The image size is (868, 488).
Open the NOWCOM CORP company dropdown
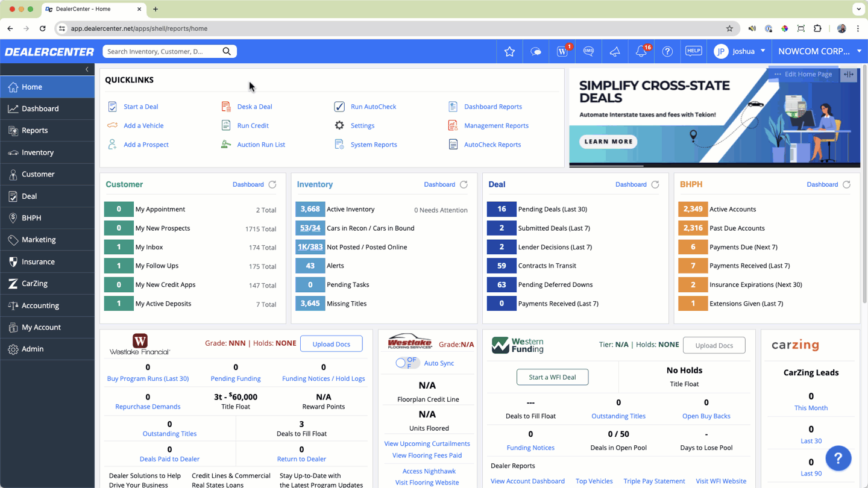[x=820, y=51]
